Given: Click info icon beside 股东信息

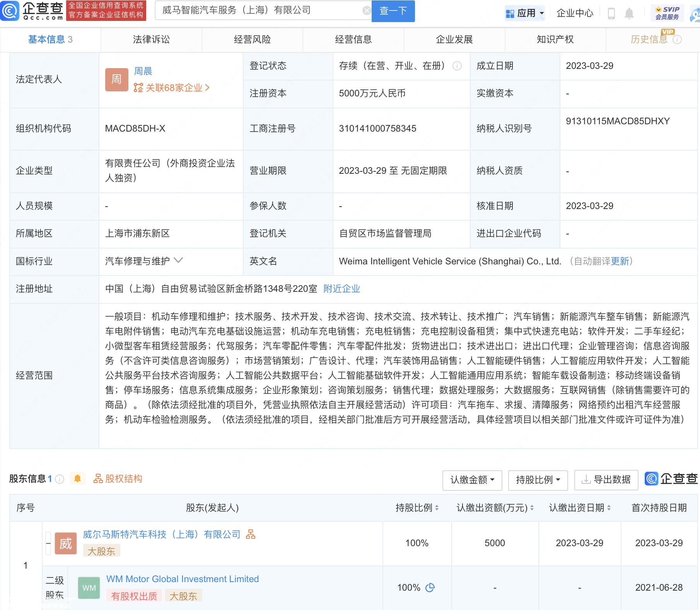Looking at the screenshot, I should [60, 479].
